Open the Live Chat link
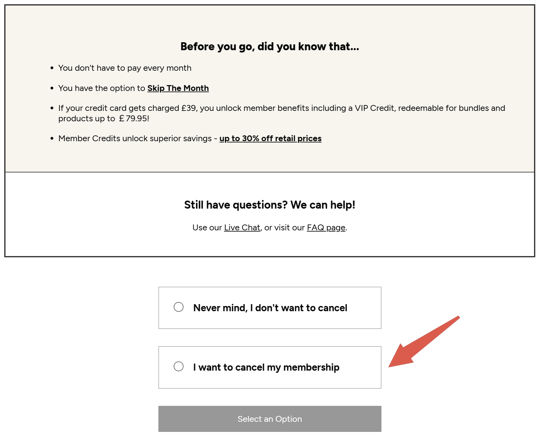Screen dimensions: 539x437 pos(242,228)
